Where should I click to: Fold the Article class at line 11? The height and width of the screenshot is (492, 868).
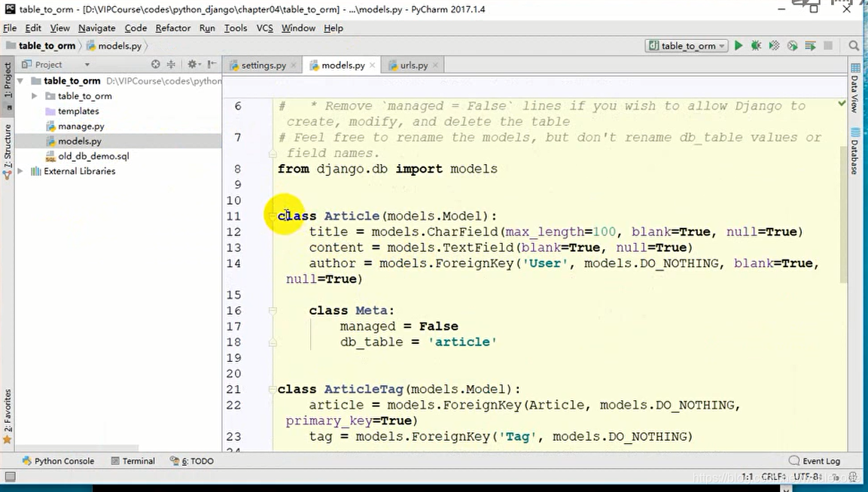(x=273, y=216)
